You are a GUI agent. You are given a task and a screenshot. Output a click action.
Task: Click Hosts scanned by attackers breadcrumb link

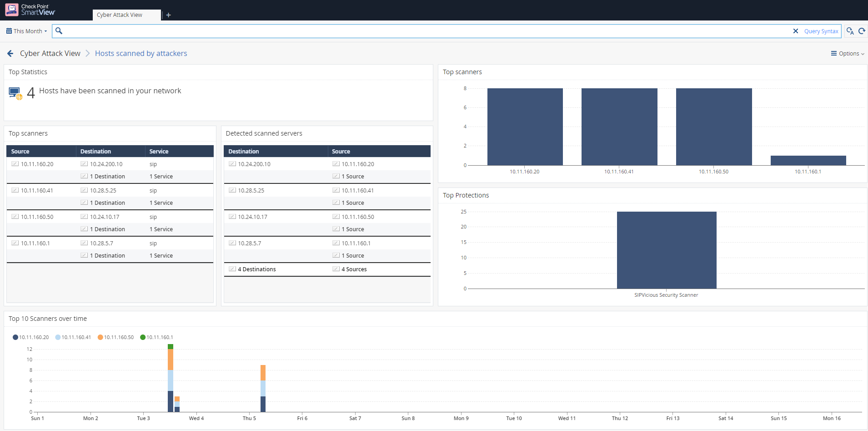pyautogui.click(x=141, y=53)
